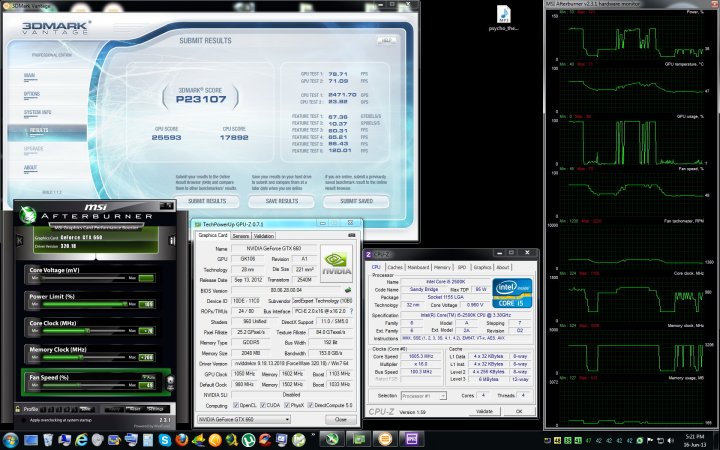Click the purple CPU-Z taskbar button
The image size is (720, 450).
(411, 439)
